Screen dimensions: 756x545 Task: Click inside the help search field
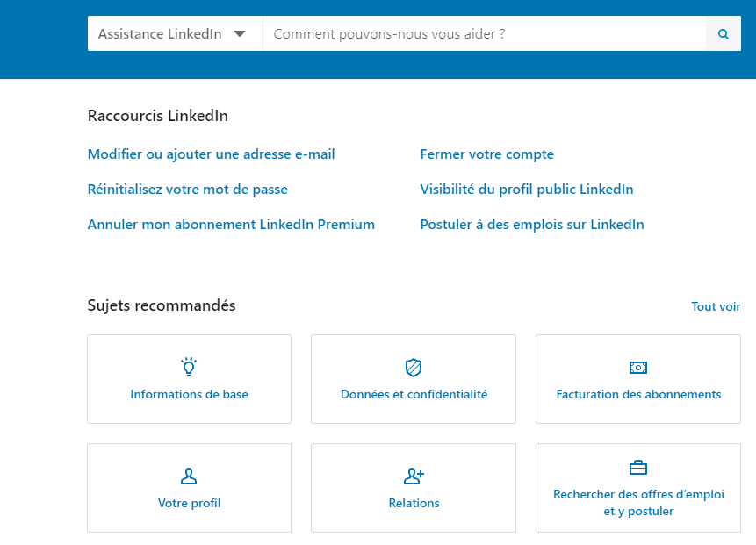point(483,33)
